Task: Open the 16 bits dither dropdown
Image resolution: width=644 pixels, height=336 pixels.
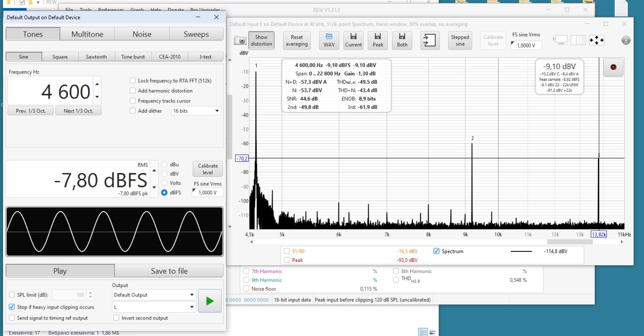Action: [x=196, y=111]
